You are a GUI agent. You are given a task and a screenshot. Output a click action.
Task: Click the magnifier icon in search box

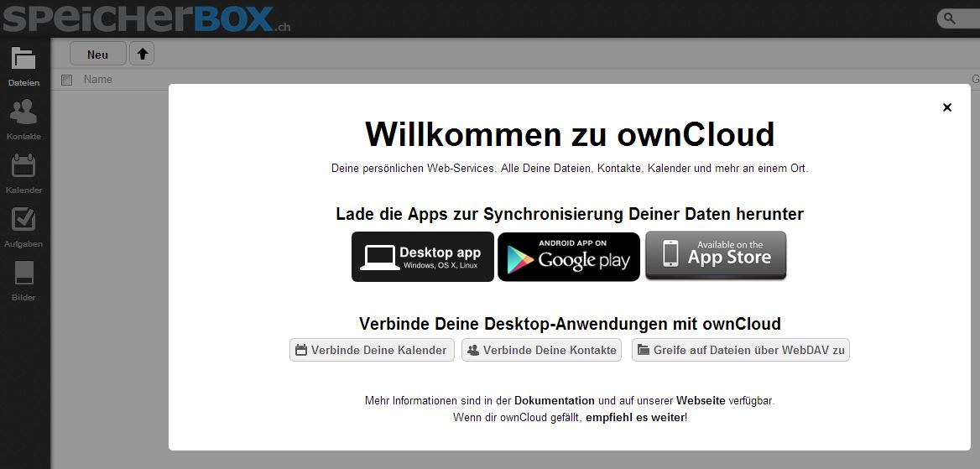pos(950,18)
